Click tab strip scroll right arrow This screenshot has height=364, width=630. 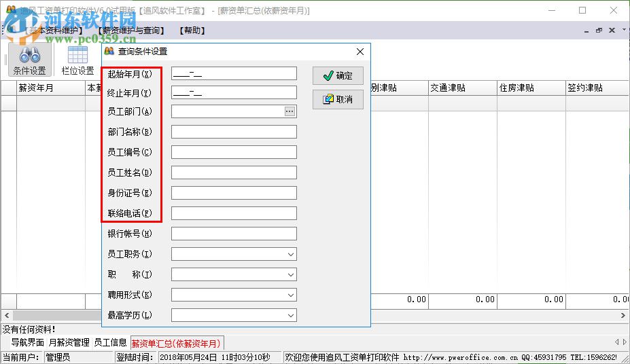tap(625, 342)
